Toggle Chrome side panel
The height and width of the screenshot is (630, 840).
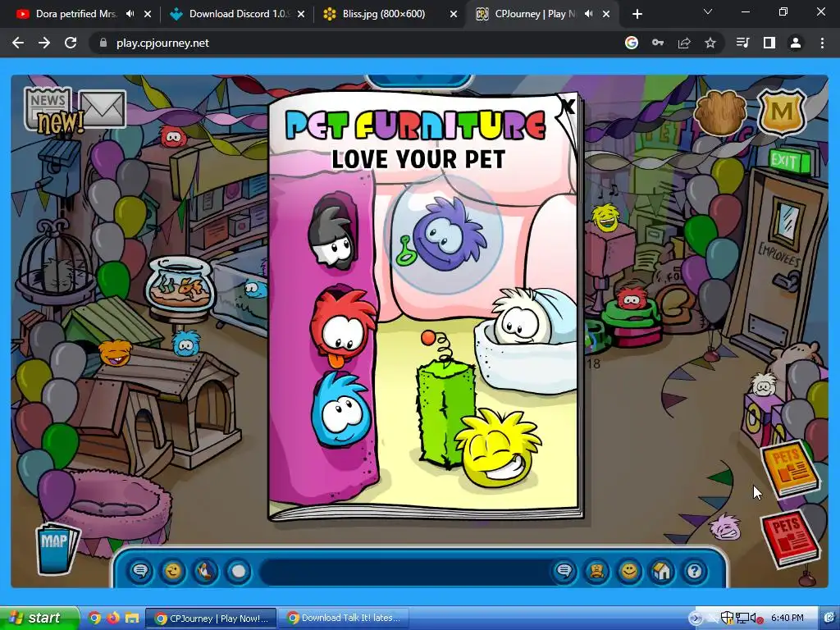[769, 43]
